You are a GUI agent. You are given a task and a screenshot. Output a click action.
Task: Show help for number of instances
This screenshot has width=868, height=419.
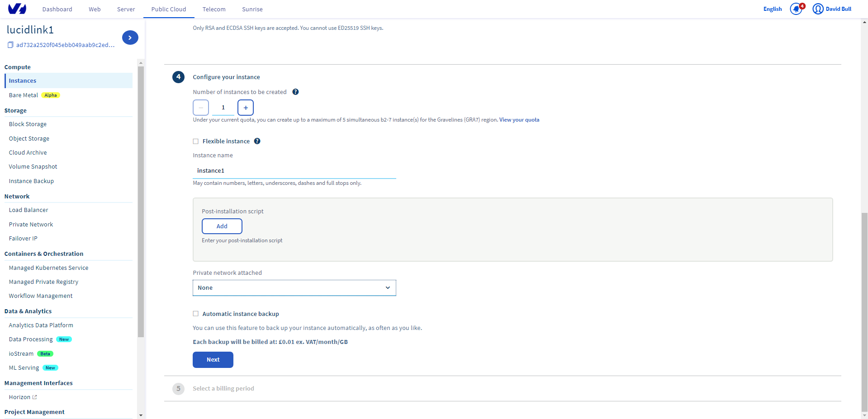point(295,92)
